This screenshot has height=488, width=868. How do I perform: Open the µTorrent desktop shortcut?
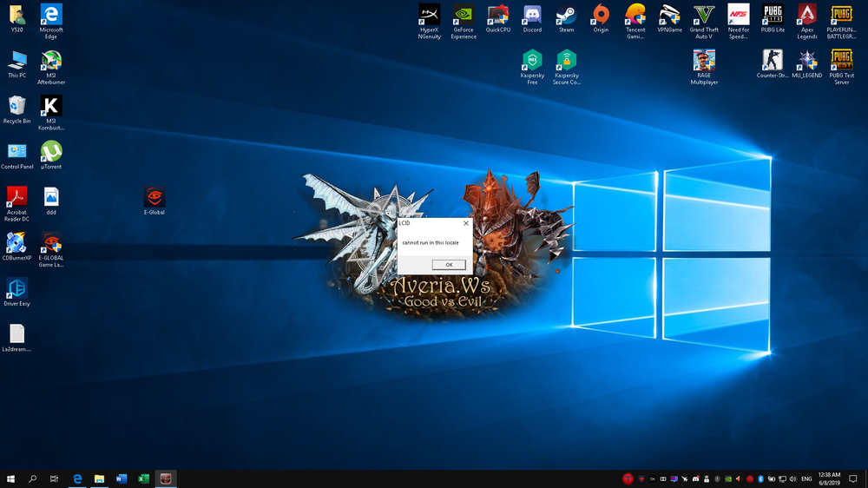tap(51, 152)
